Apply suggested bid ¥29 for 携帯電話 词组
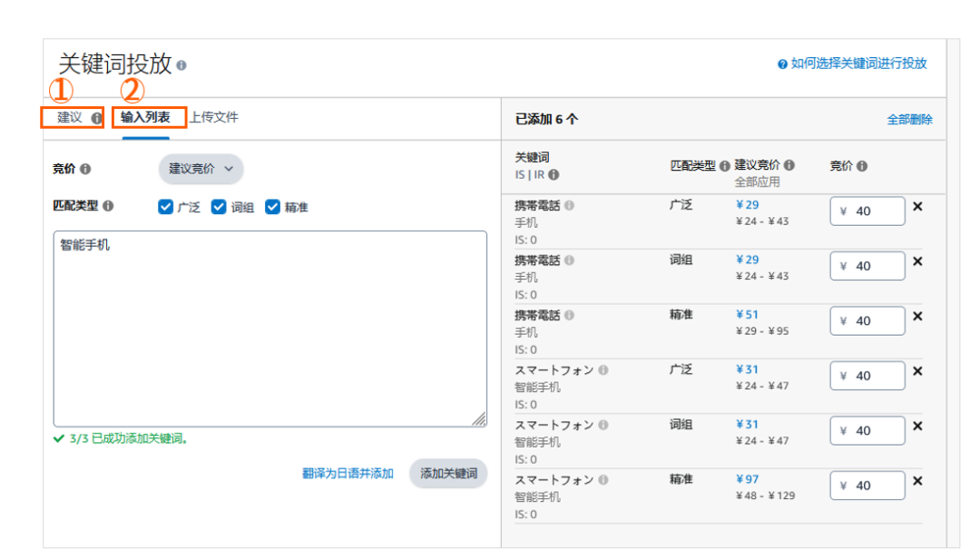 click(x=748, y=260)
